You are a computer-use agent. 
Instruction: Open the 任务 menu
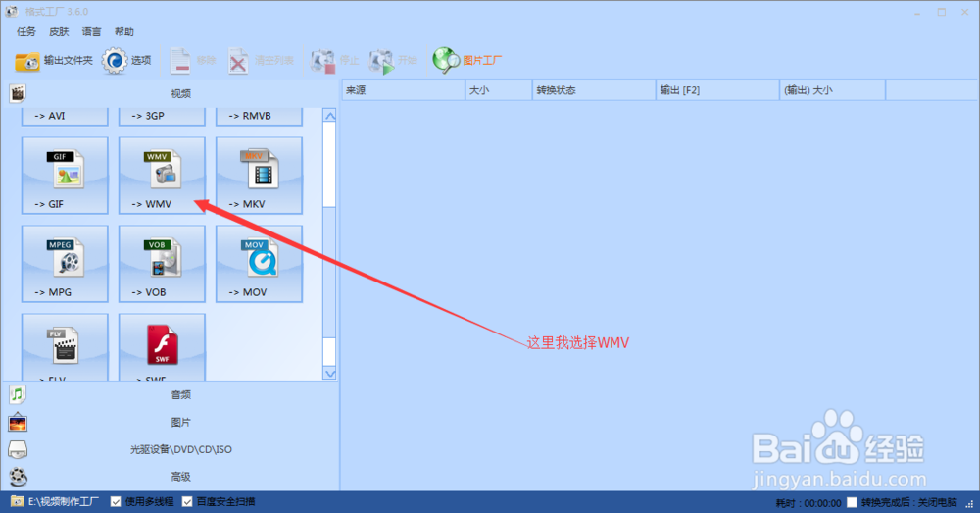click(26, 32)
